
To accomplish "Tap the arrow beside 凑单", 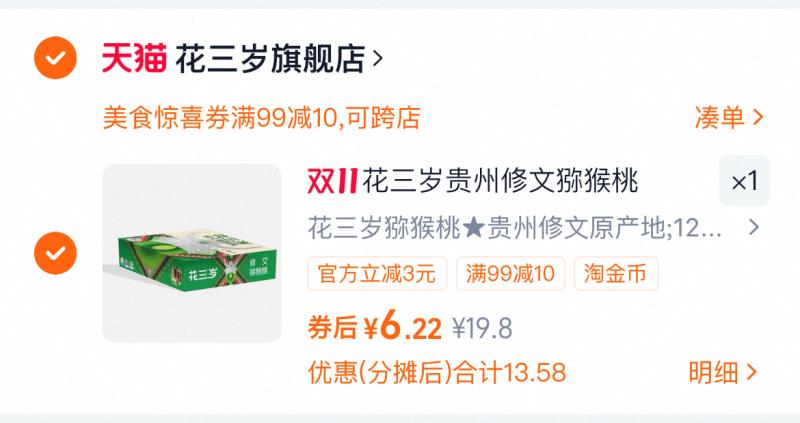I will click(x=758, y=118).
